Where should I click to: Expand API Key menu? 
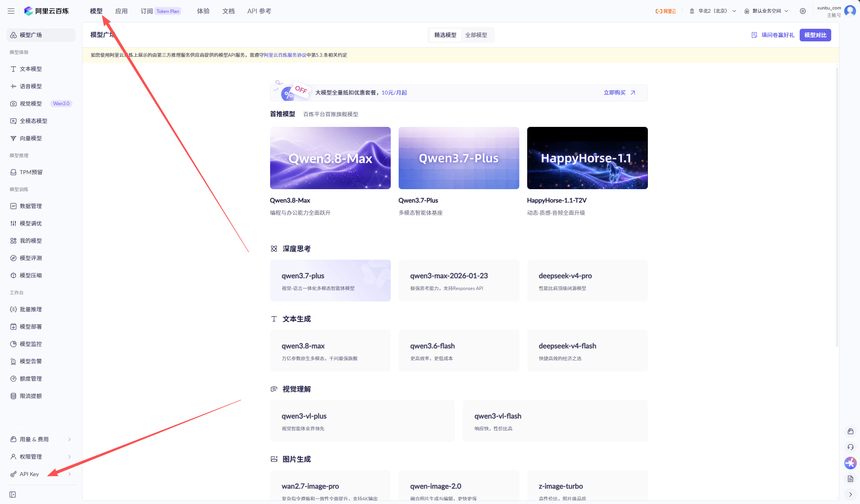41,474
